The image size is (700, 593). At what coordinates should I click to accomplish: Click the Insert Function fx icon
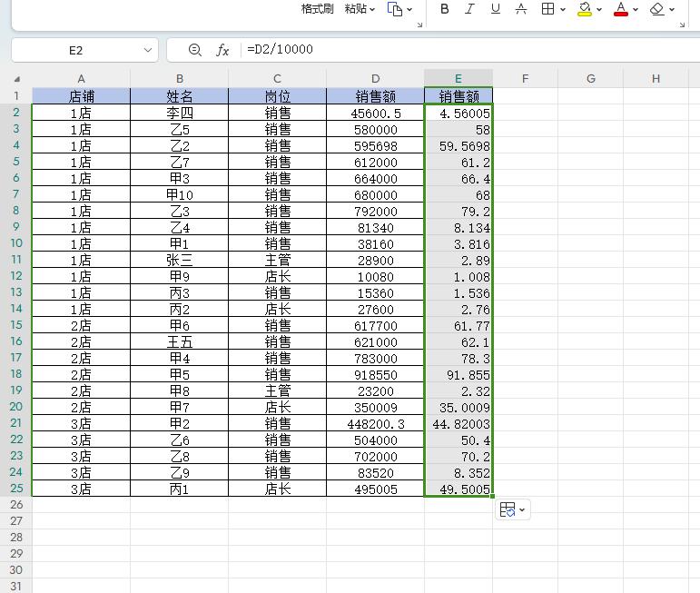coord(222,50)
